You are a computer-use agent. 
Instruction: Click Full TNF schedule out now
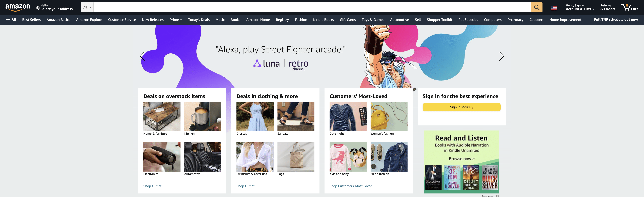(x=616, y=20)
